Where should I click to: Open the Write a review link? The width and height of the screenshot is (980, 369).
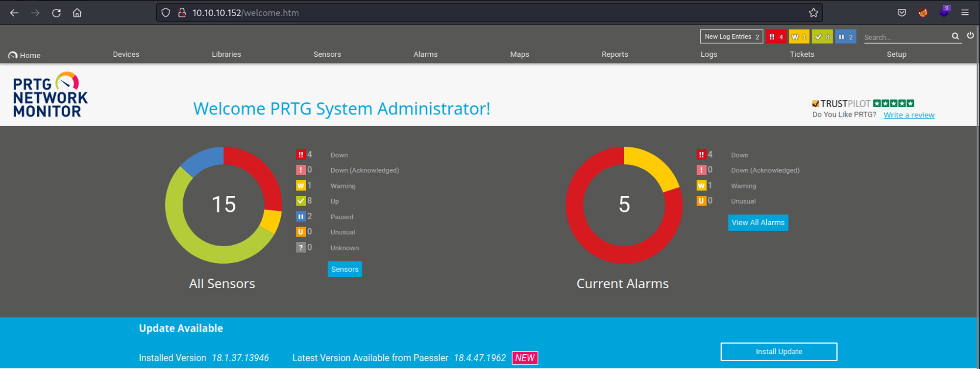[x=908, y=115]
